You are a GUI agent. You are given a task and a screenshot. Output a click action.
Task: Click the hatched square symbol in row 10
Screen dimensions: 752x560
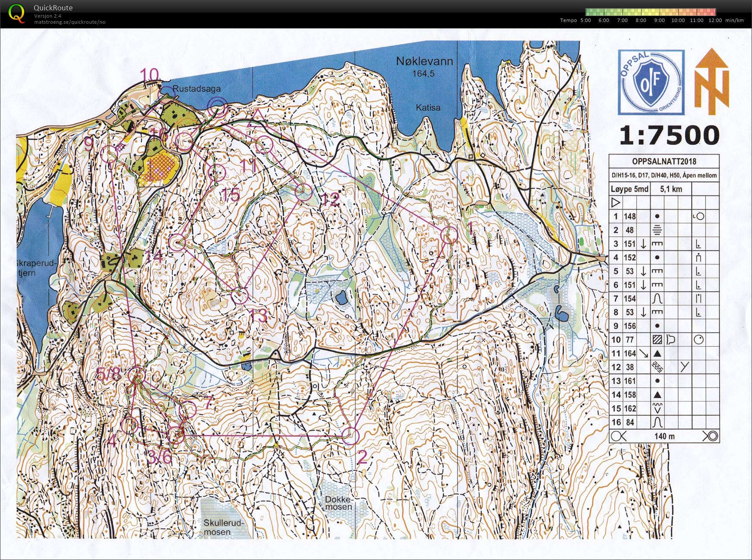[x=657, y=340]
